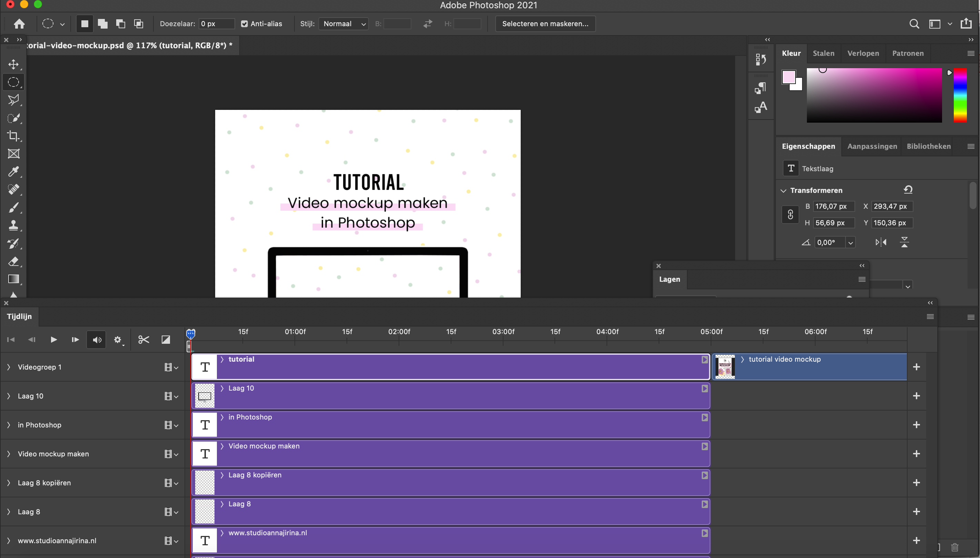Switch to the Stalen tab
980x558 pixels.
click(x=824, y=53)
